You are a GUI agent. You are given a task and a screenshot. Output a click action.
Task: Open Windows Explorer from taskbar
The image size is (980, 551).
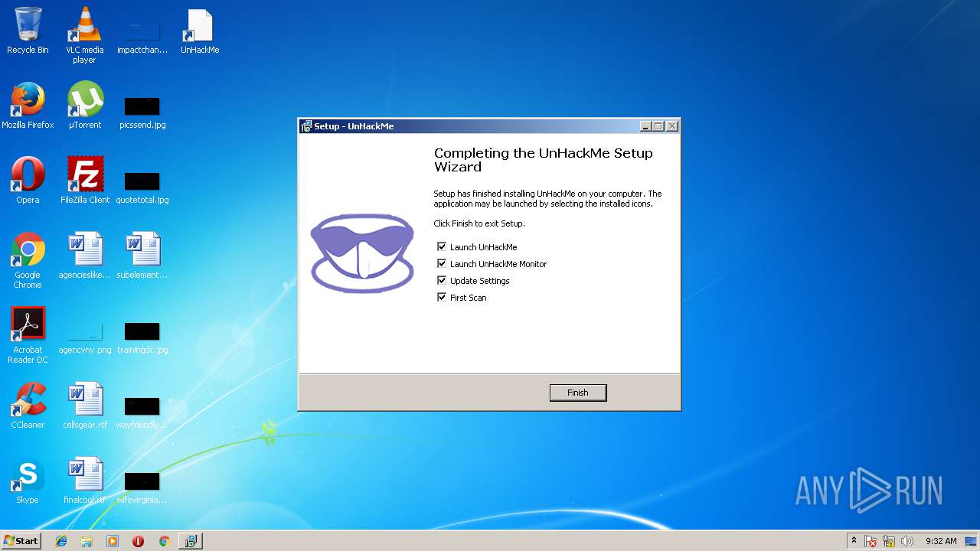click(87, 541)
